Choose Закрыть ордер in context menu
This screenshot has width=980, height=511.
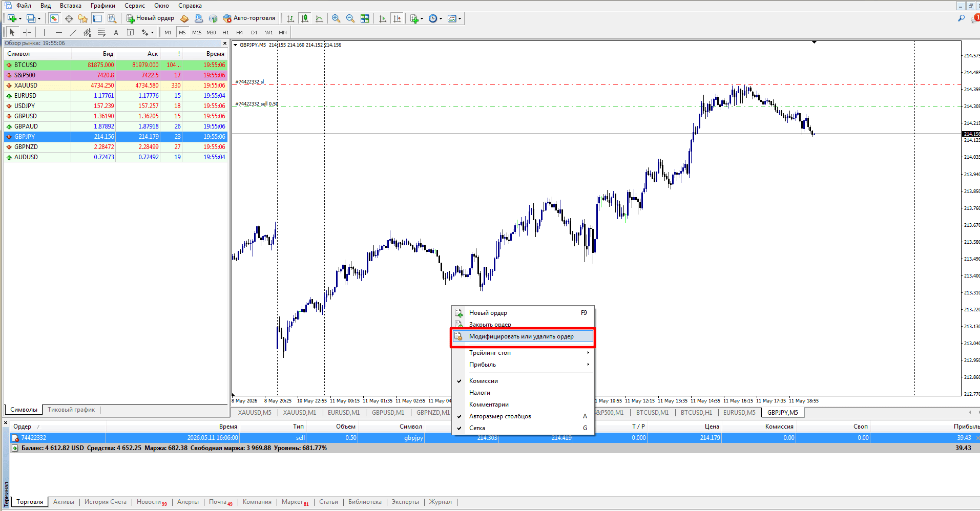click(523, 325)
